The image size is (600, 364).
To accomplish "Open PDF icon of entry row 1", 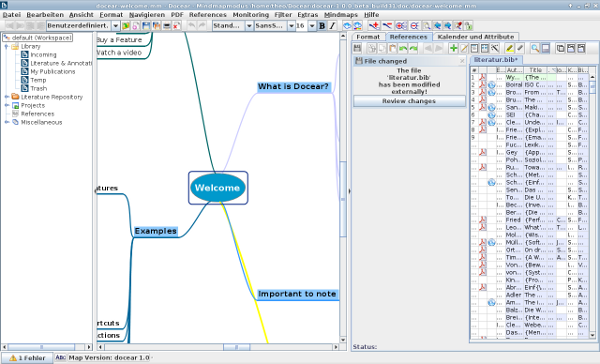I will click(x=483, y=77).
